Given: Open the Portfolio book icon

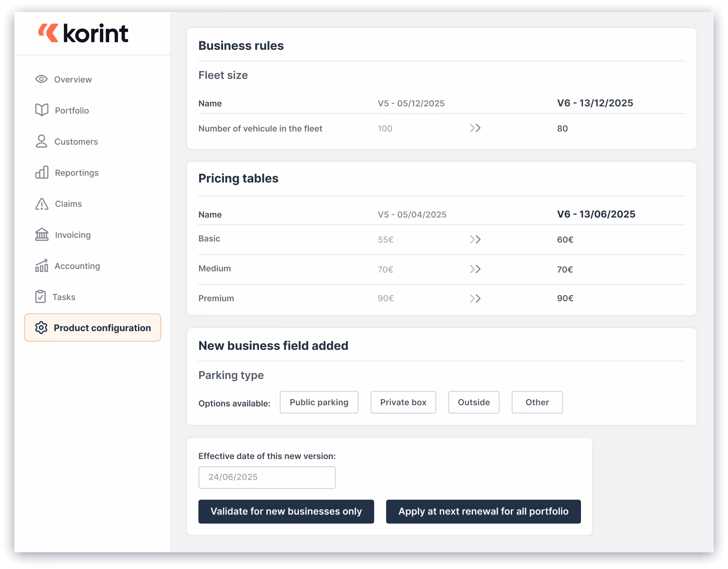Looking at the screenshot, I should tap(41, 110).
